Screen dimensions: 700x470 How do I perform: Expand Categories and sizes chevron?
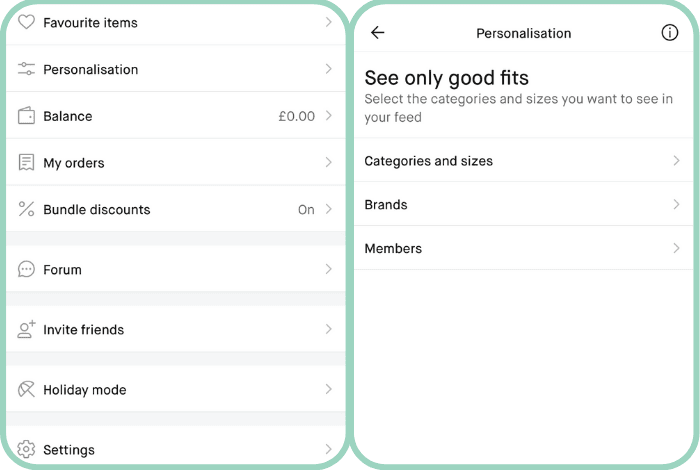click(x=676, y=161)
